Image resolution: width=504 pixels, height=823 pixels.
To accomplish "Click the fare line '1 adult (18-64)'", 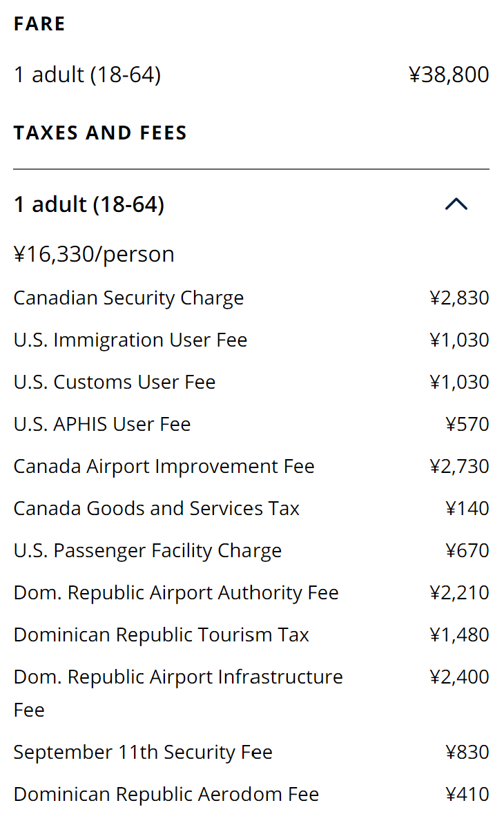I will [x=87, y=75].
